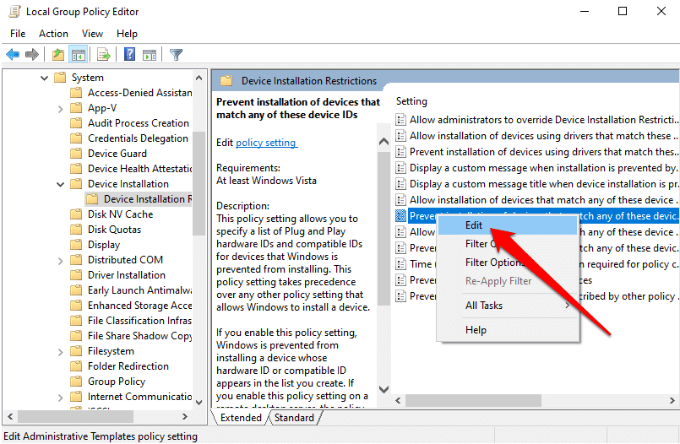Select Disk NV Cache tree item

(x=120, y=214)
